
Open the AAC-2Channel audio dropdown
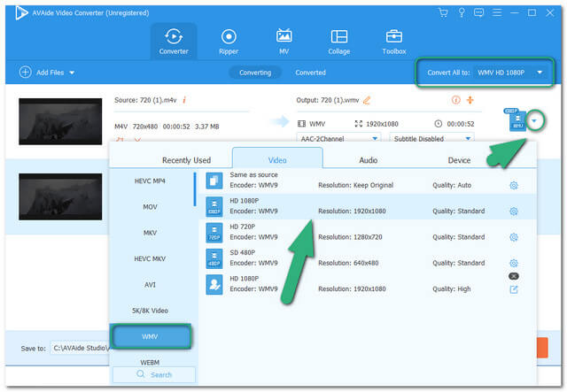click(338, 138)
